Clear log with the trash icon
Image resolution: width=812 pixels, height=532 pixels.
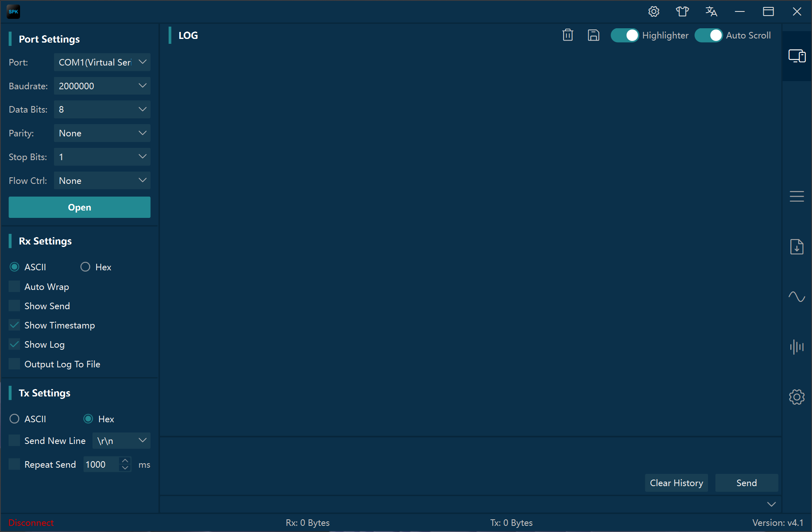[568, 35]
